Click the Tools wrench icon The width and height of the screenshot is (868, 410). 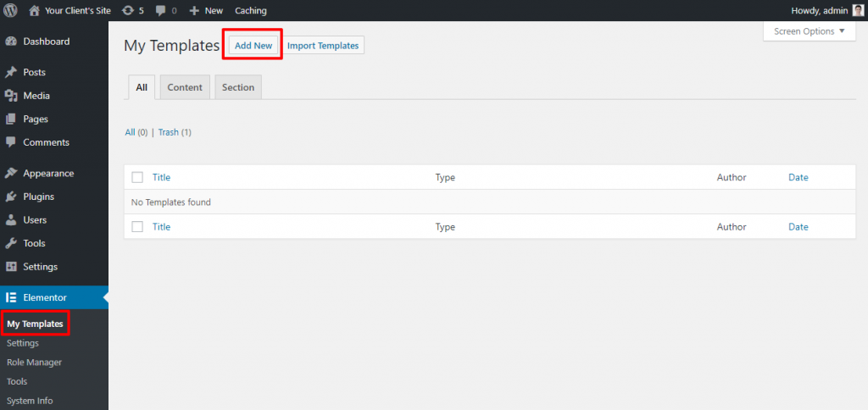(10, 243)
